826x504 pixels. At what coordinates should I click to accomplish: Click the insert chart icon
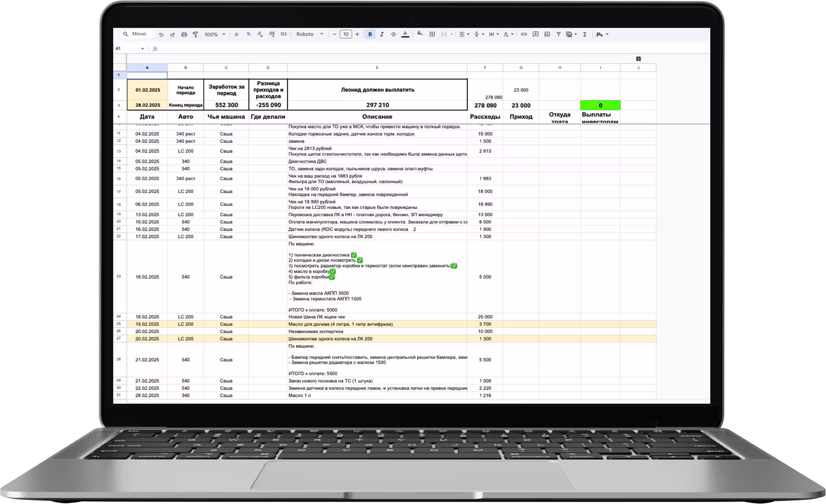click(x=547, y=34)
